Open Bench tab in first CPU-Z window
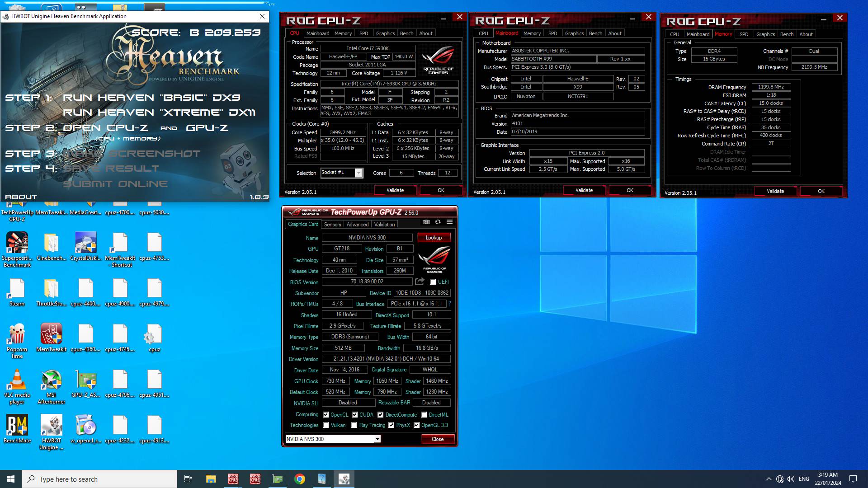 pyautogui.click(x=406, y=33)
